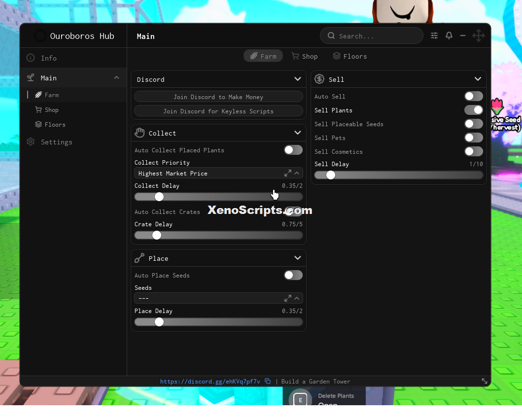Open the filter sliders icon near search

[x=434, y=35]
